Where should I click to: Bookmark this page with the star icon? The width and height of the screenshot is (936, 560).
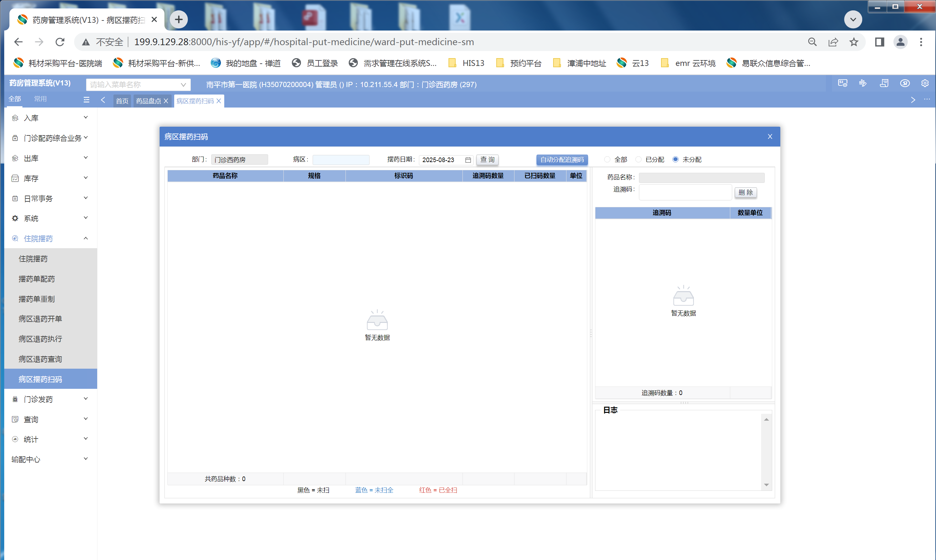[854, 42]
